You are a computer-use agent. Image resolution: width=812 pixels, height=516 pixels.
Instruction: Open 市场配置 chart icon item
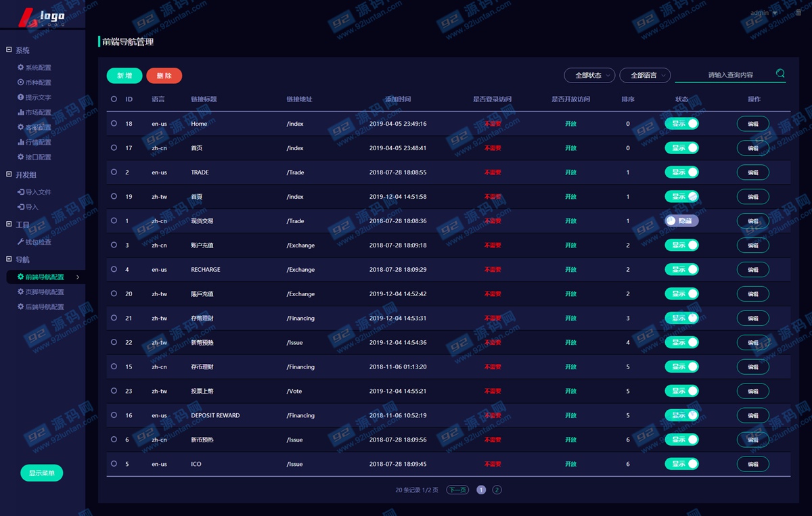point(21,112)
